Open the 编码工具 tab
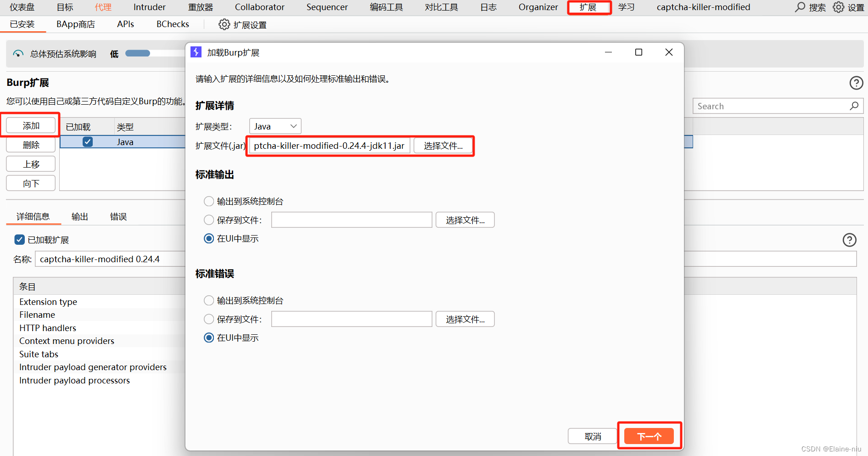The width and height of the screenshot is (868, 456). point(386,7)
